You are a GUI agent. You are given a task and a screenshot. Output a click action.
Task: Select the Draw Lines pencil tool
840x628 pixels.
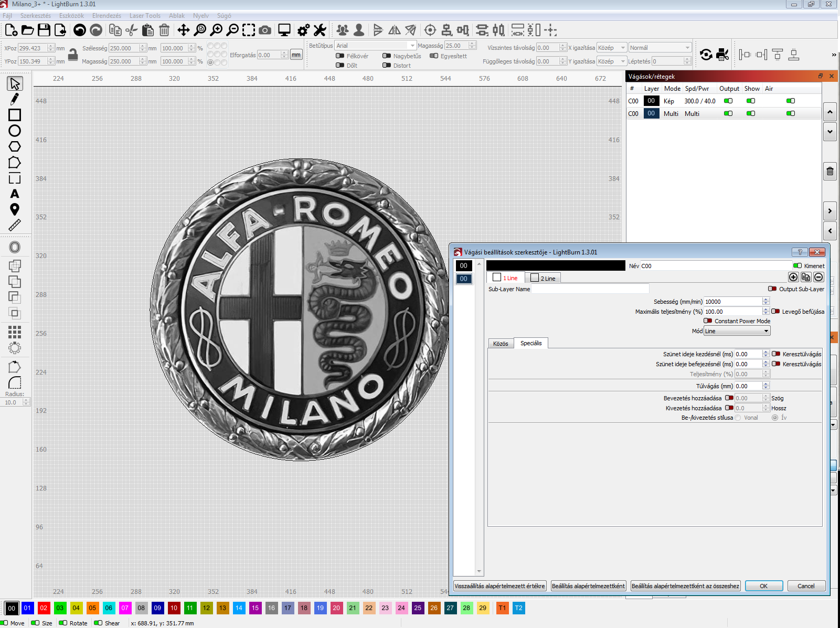click(x=15, y=99)
